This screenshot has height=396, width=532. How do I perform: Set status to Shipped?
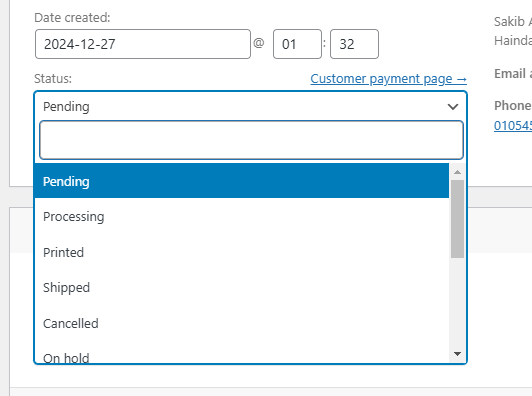(242, 288)
